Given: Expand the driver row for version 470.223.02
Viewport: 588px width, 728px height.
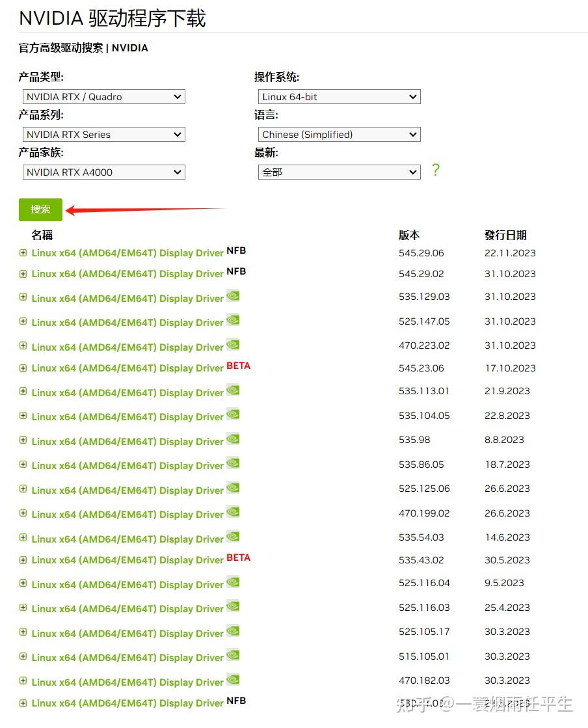Looking at the screenshot, I should coord(23,345).
